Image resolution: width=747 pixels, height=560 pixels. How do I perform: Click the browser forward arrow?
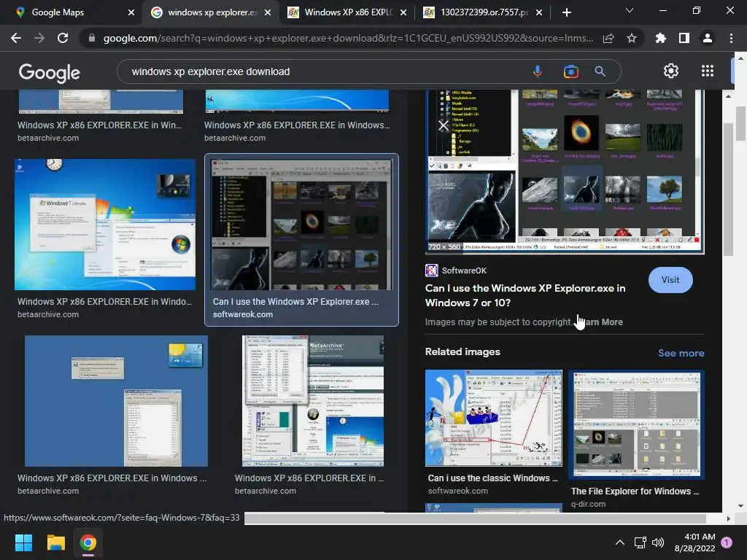coord(39,38)
